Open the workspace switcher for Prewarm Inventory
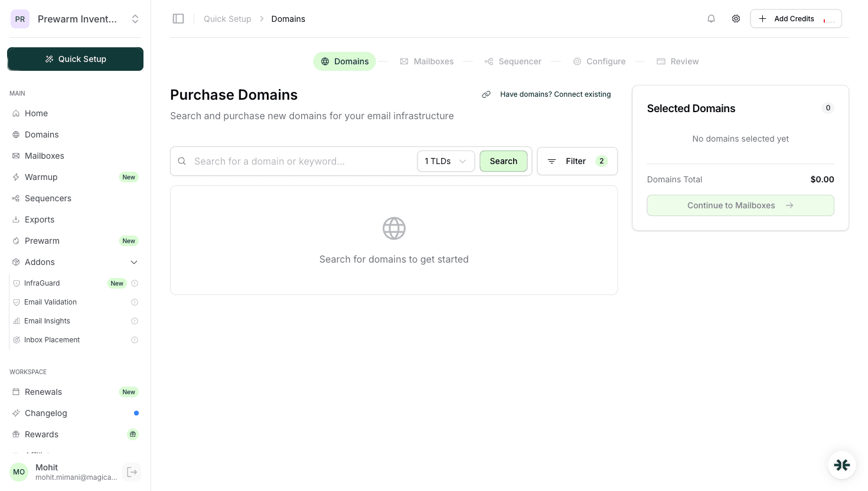 click(135, 18)
